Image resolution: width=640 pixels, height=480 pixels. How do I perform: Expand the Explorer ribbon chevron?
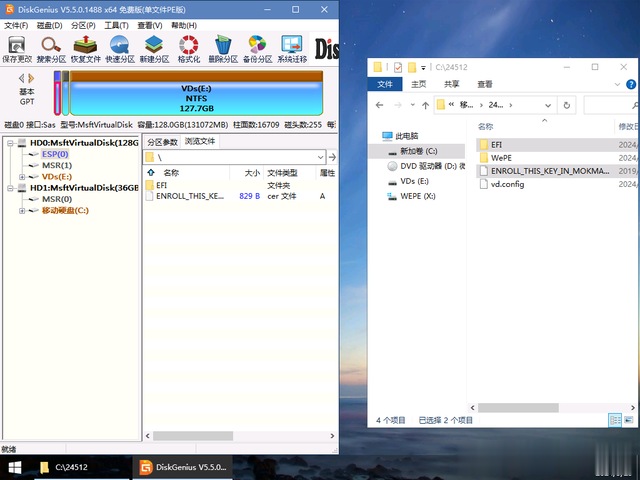pyautogui.click(x=617, y=84)
